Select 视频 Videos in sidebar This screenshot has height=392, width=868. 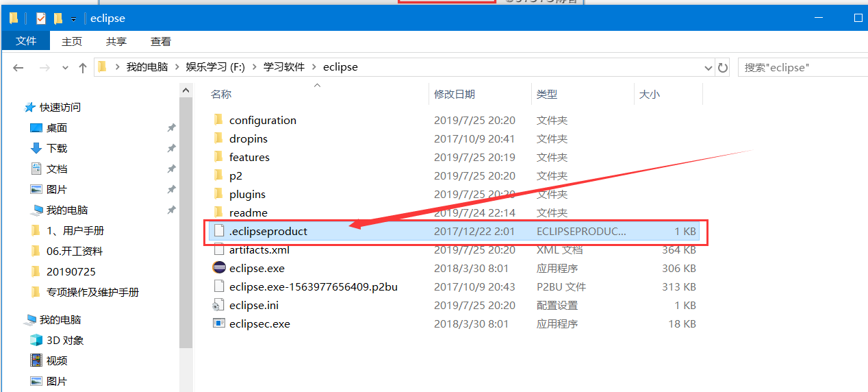pos(57,360)
